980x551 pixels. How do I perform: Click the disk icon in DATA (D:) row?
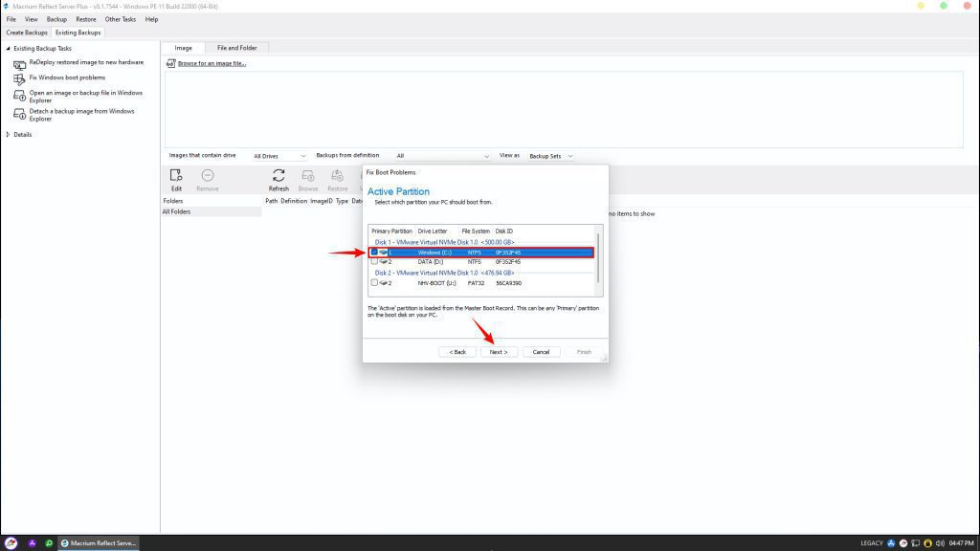383,262
